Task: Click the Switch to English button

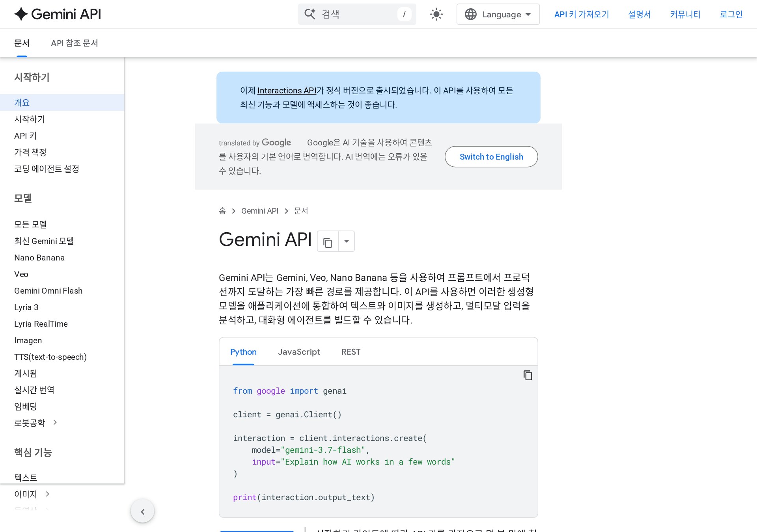Action: click(491, 156)
